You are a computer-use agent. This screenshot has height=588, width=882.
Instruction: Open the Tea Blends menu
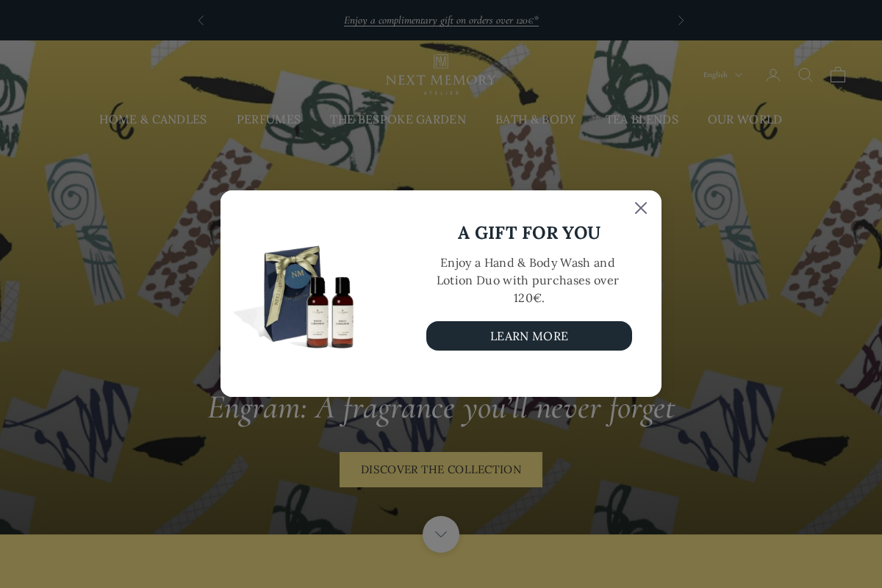[642, 119]
